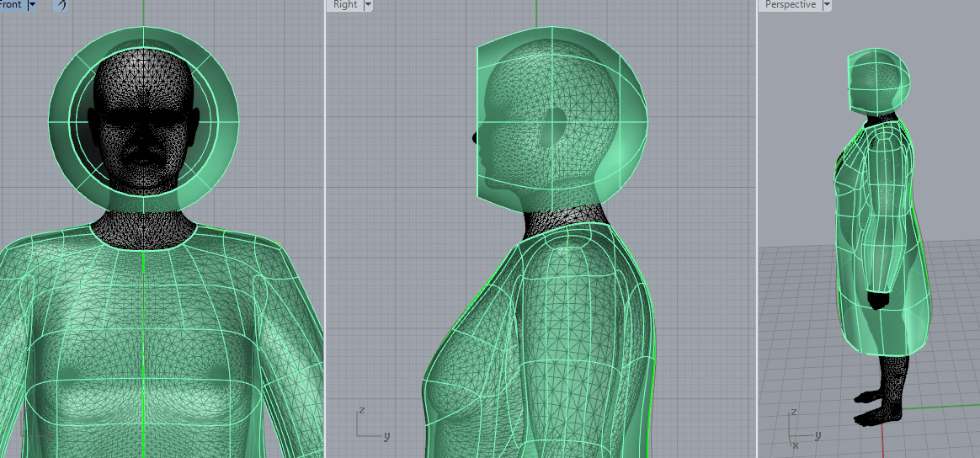Activate the Right viewport via its title label
Screen dimensions: 980x458
coord(345,4)
